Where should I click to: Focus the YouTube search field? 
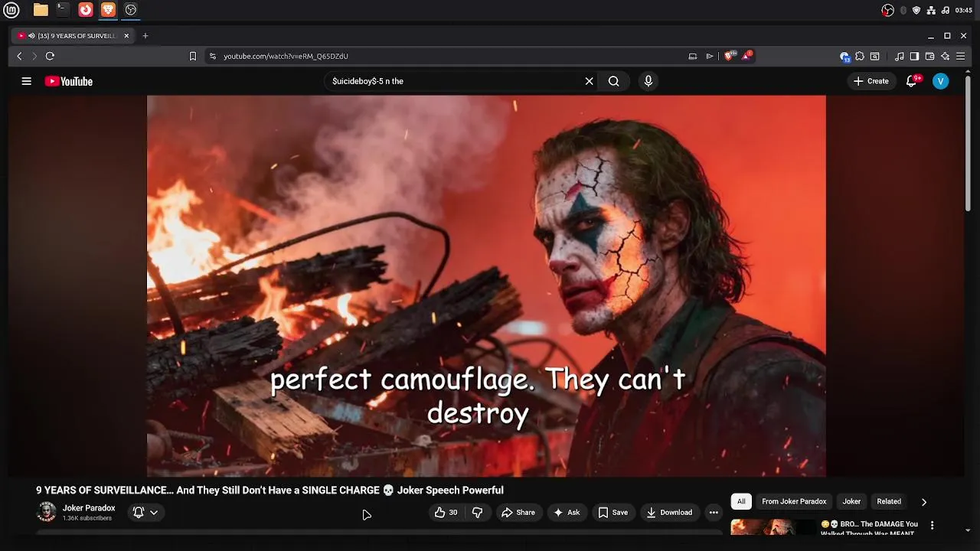(x=456, y=81)
